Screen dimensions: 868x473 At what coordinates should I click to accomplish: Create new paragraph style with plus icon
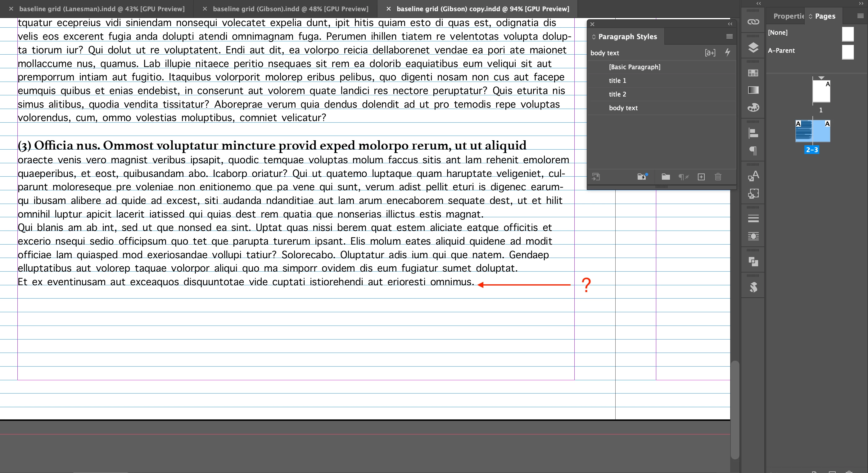pos(701,177)
